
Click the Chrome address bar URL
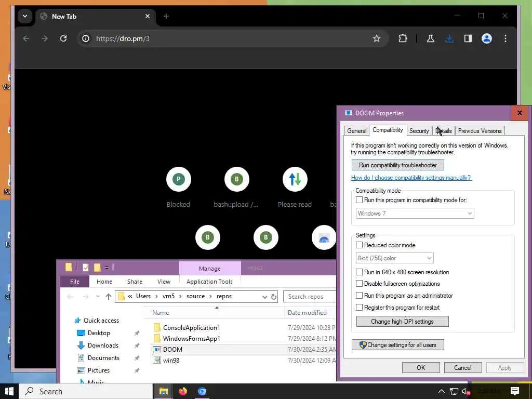(x=123, y=38)
